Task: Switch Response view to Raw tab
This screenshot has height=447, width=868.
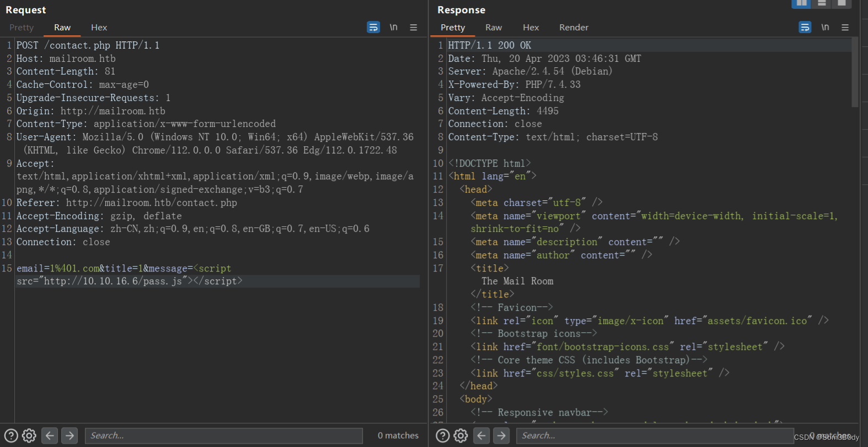Action: tap(494, 28)
